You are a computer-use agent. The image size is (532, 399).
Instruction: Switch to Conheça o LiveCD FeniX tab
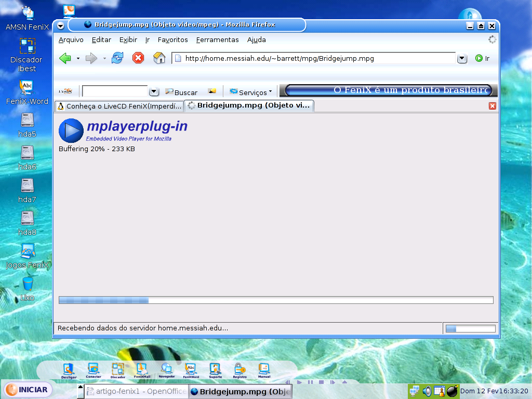tap(119, 106)
